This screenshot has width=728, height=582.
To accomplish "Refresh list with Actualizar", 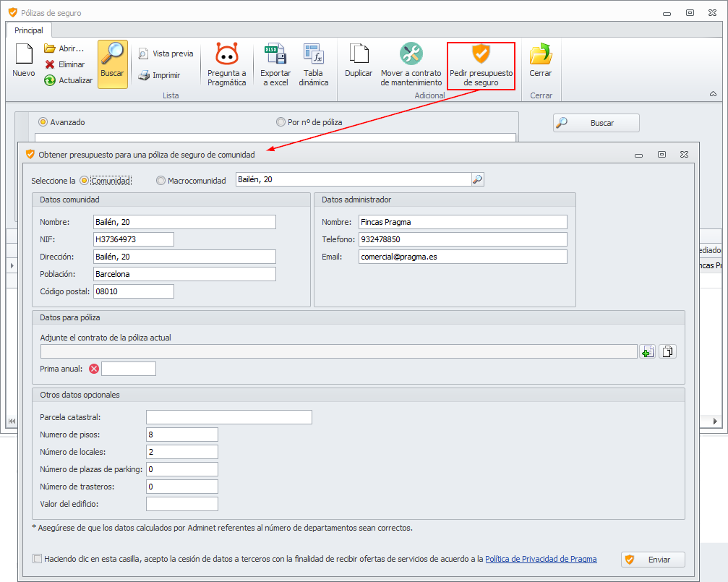I will (68, 80).
